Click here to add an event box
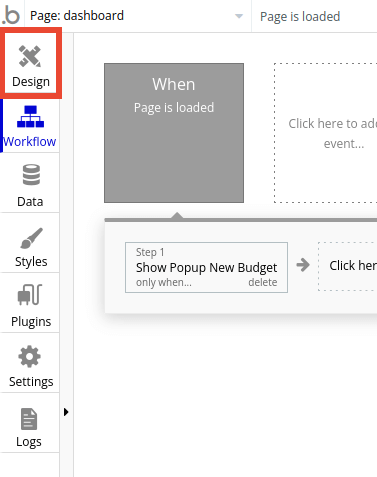377x477 pixels. [326, 133]
